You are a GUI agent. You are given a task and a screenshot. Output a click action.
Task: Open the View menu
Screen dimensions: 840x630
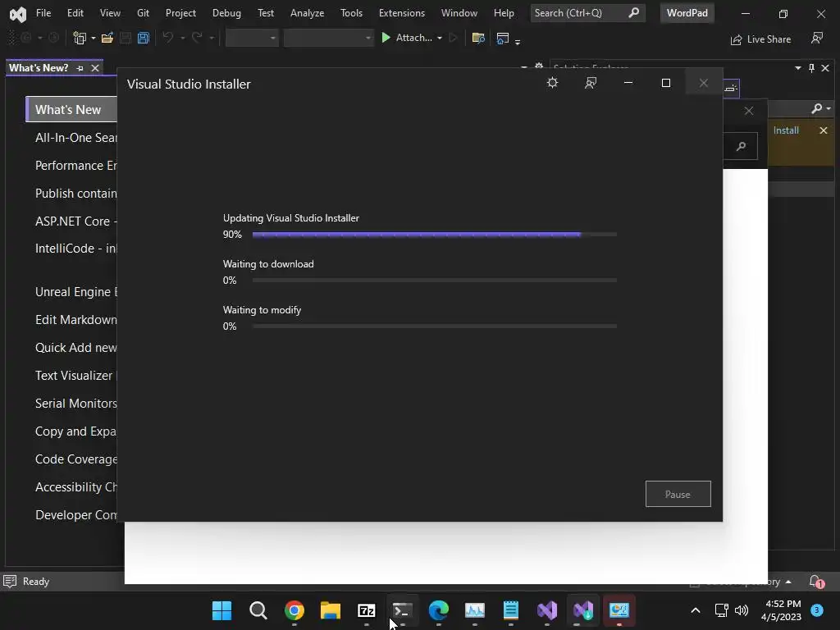[110, 13]
